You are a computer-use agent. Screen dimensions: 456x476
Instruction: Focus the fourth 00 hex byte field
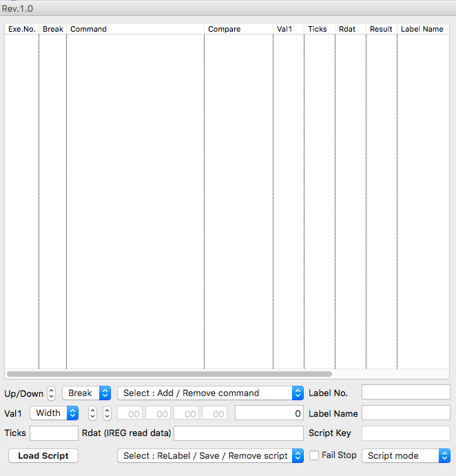point(215,413)
